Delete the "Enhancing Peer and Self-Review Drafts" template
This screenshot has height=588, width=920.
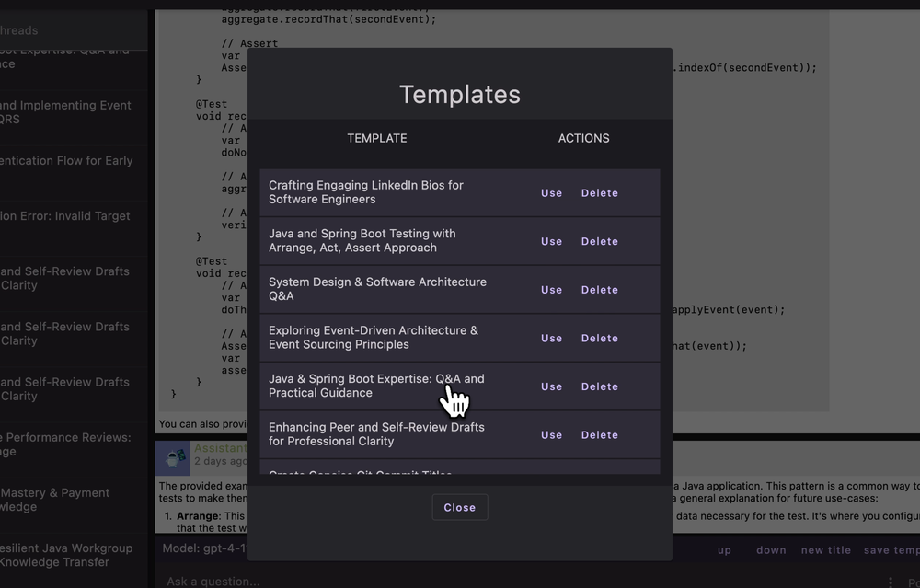599,434
